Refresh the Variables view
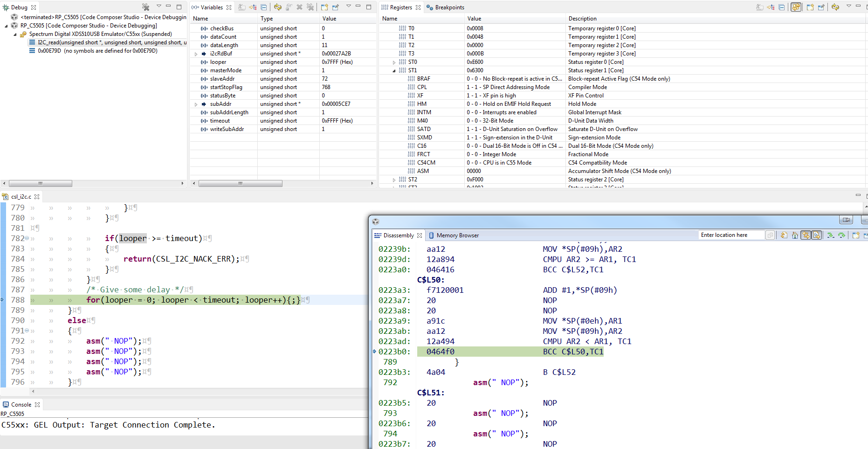 278,7
